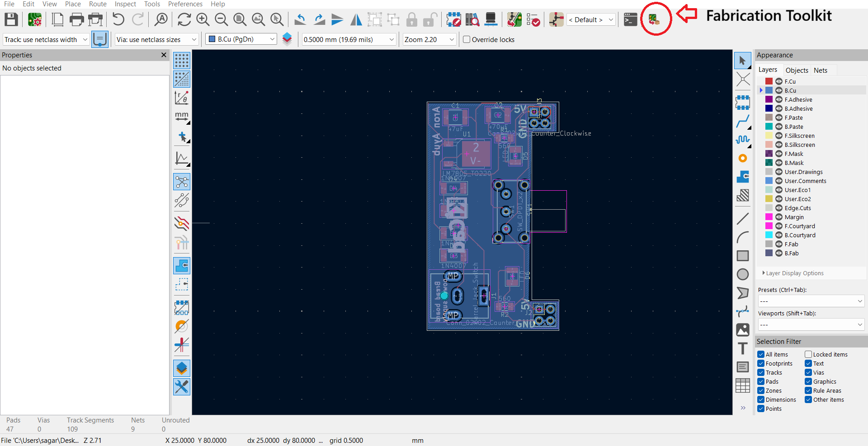Screen dimensions: 868x446
Task: Open the Footprint editor icon
Action: pyautogui.click(x=453, y=19)
